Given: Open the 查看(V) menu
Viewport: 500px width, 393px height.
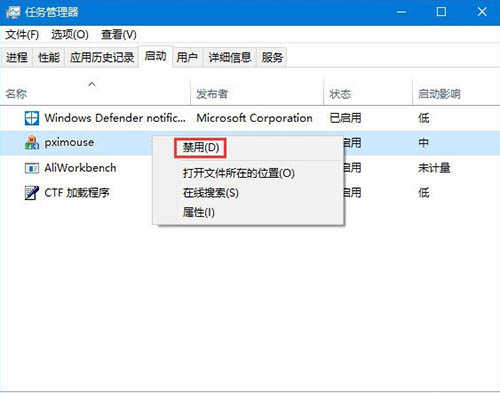Looking at the screenshot, I should click(119, 34).
